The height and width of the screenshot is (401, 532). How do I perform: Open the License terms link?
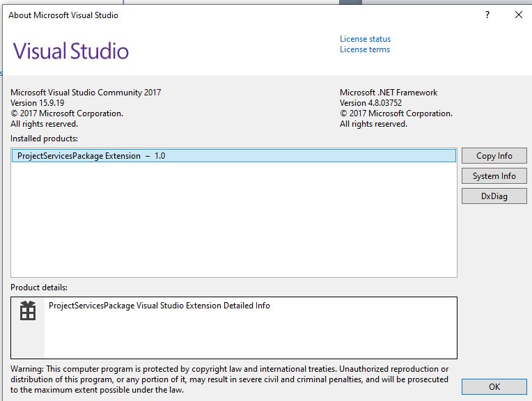click(364, 49)
